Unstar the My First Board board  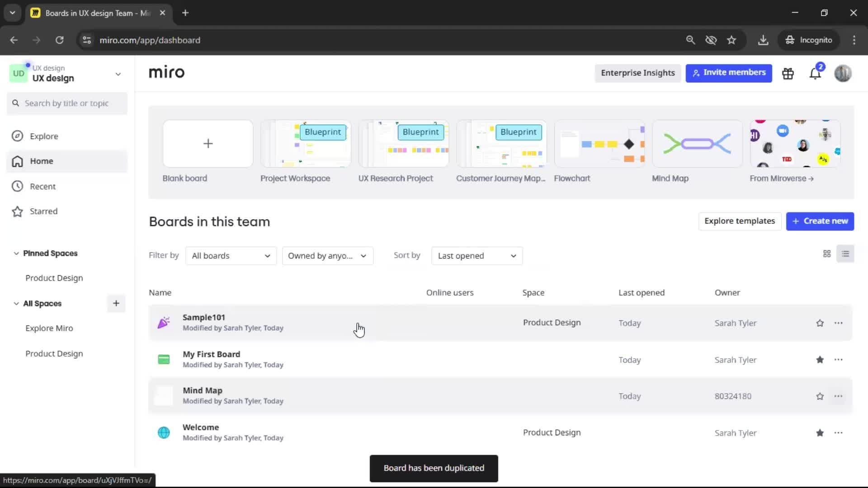pos(820,360)
